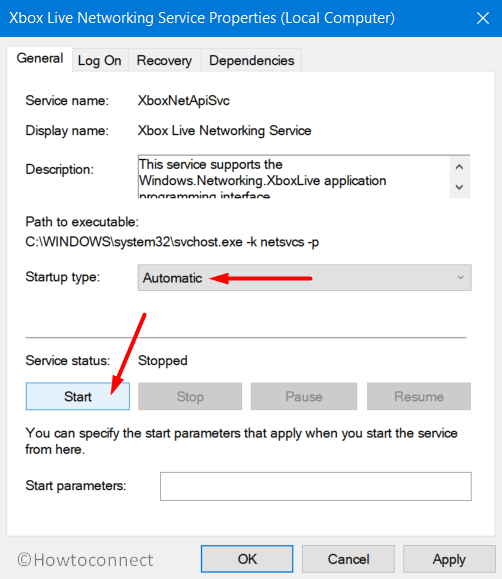502x579 pixels.
Task: Focus the Start parameters input field
Action: tap(316, 486)
